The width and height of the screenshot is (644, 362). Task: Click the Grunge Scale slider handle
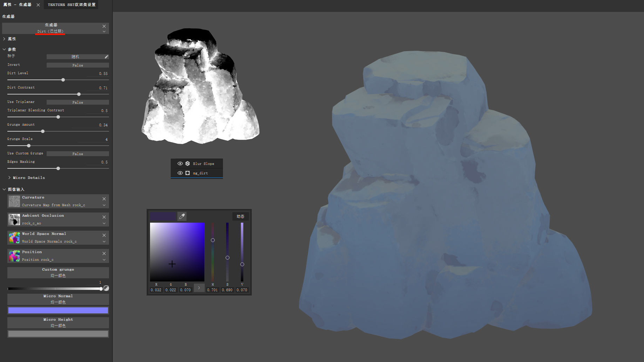tap(29, 146)
